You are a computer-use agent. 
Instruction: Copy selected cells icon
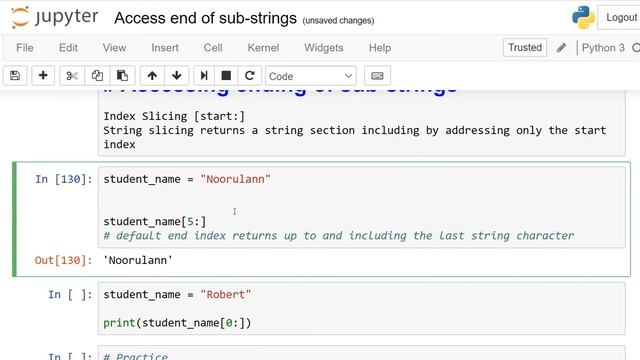pos(97,76)
